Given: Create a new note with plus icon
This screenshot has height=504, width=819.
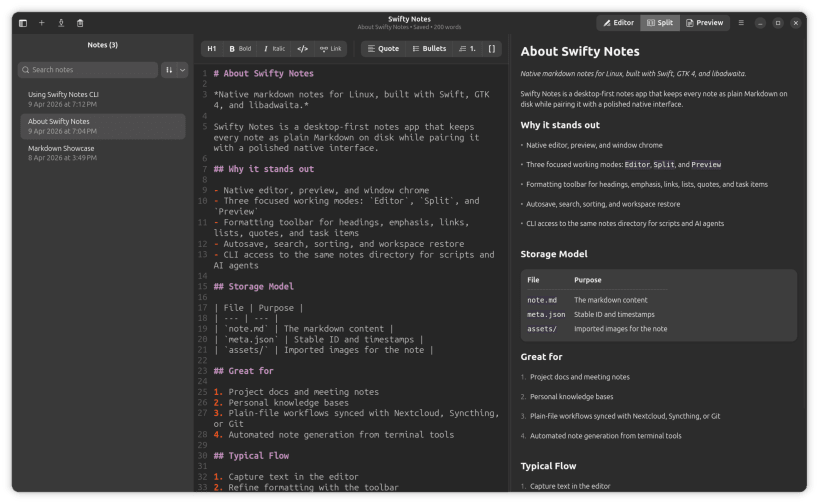Looking at the screenshot, I should pos(42,22).
